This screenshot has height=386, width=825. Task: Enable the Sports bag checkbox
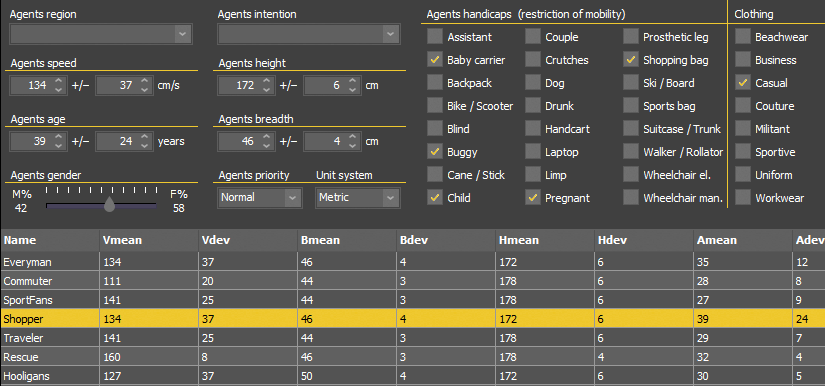(x=631, y=106)
